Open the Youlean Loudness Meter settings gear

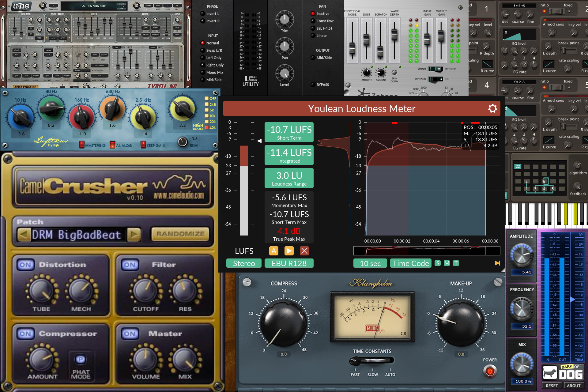click(492, 108)
